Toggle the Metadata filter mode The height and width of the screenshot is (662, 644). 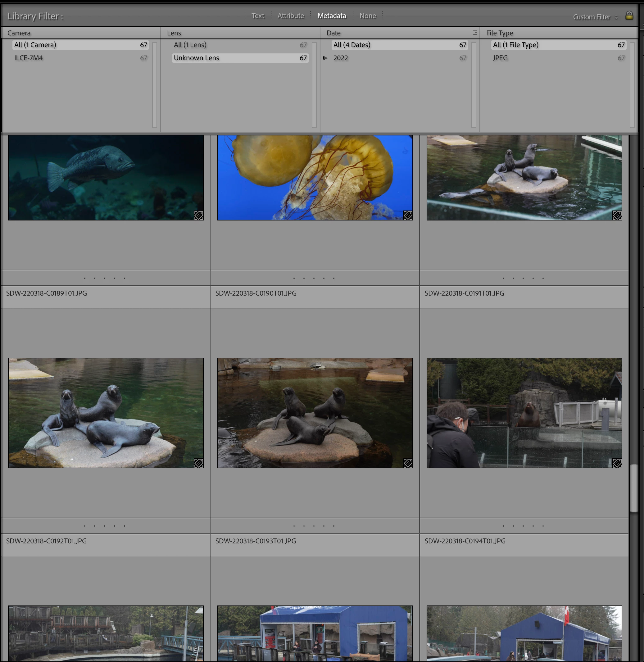pos(332,16)
